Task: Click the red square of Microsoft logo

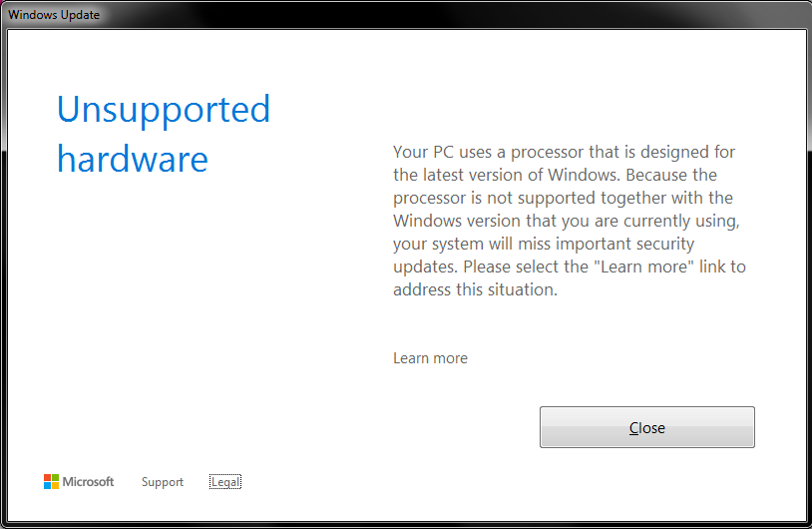Action: [x=48, y=478]
